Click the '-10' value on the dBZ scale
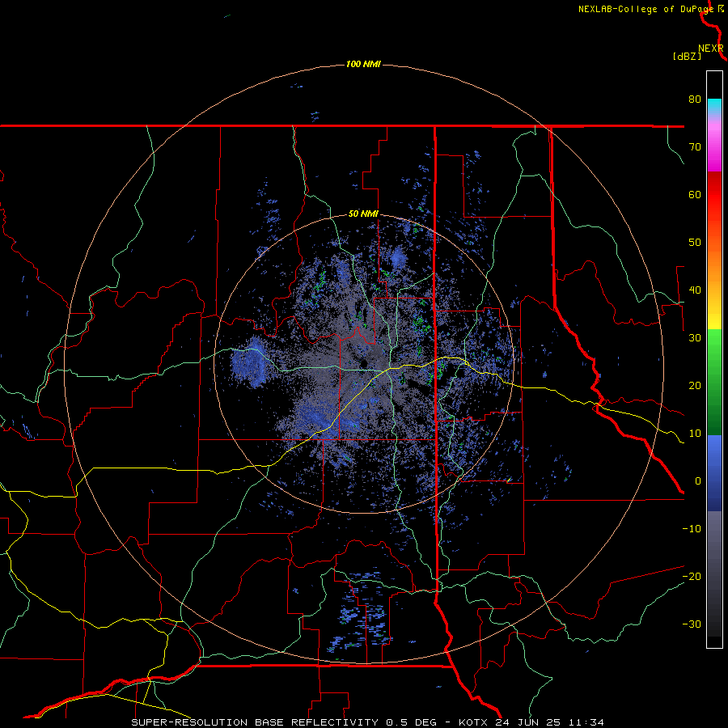This screenshot has width=728, height=728. (692, 529)
